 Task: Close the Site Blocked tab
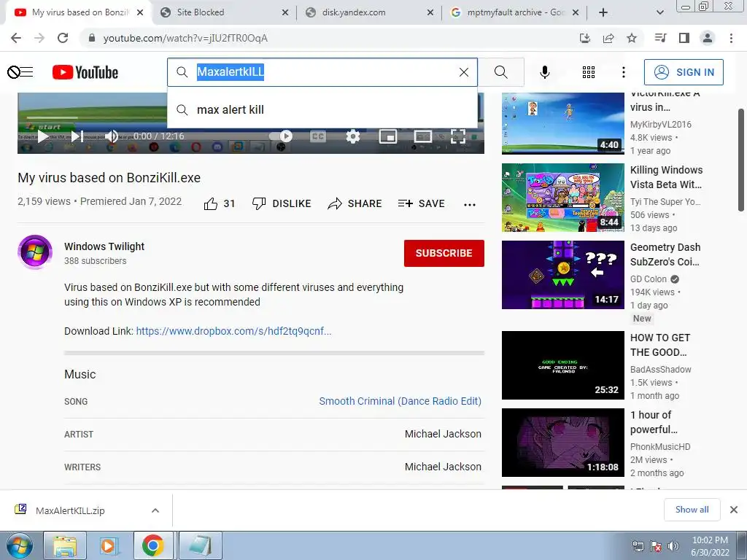point(285,12)
